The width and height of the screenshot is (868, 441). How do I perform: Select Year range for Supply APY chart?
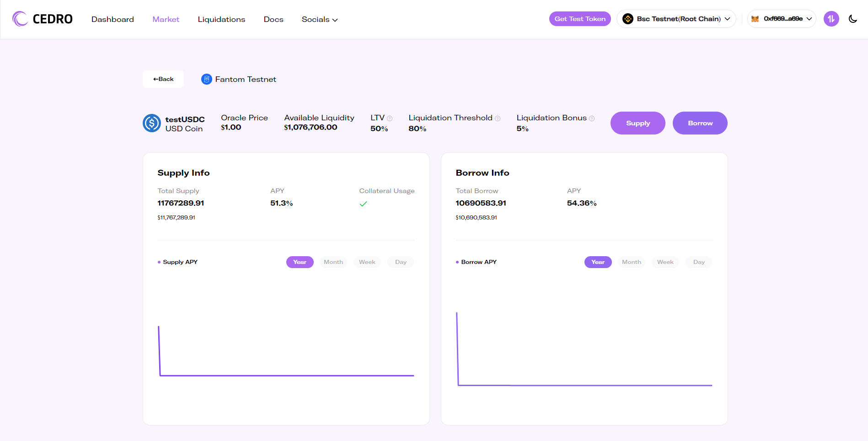300,262
